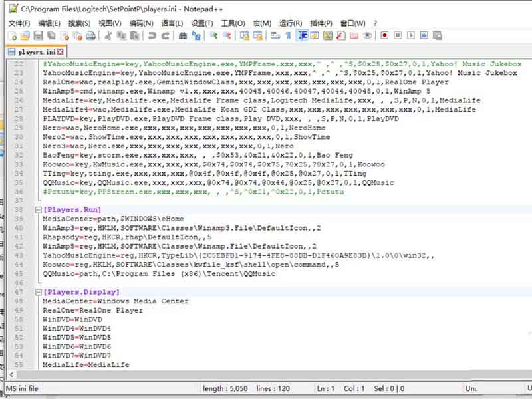Open the ? help menu

click(375, 23)
